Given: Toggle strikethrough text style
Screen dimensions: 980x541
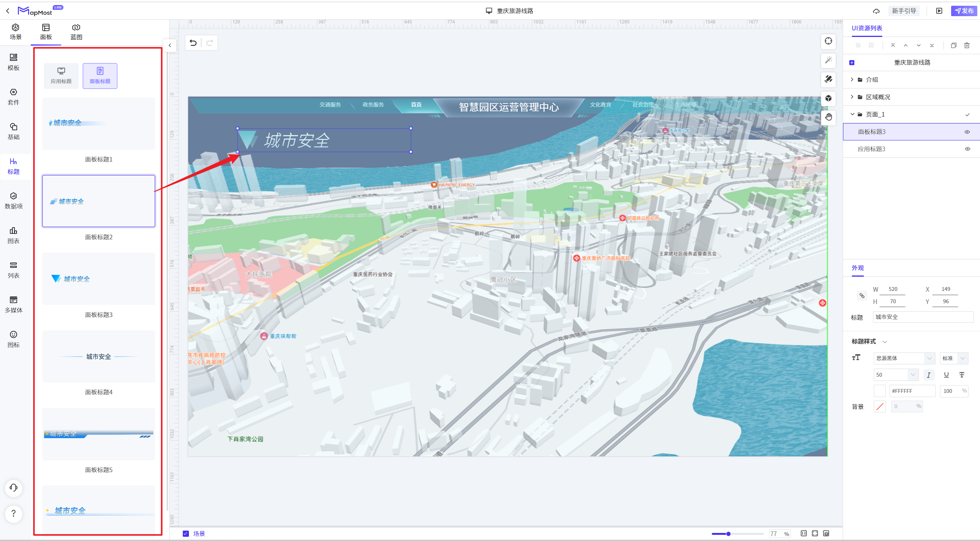Looking at the screenshot, I should coord(962,375).
